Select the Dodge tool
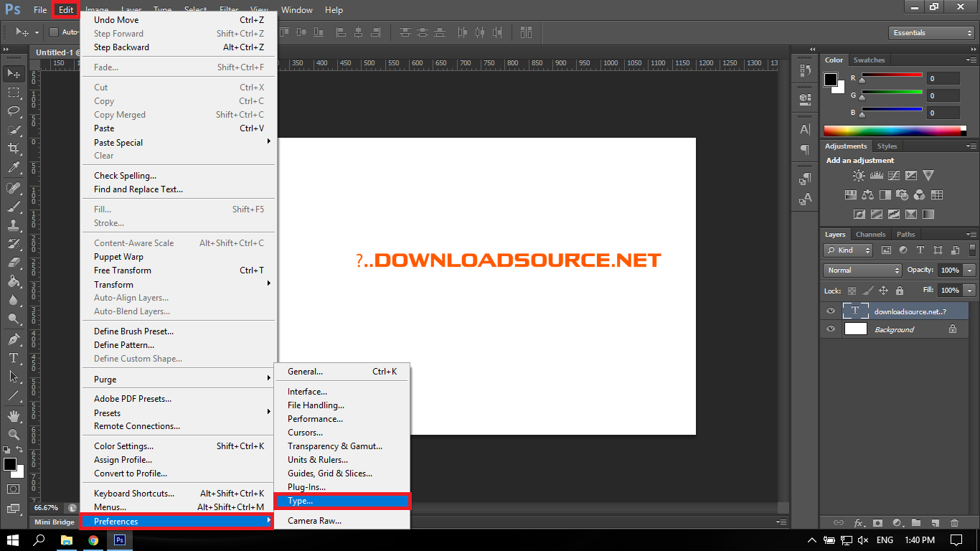 14,319
